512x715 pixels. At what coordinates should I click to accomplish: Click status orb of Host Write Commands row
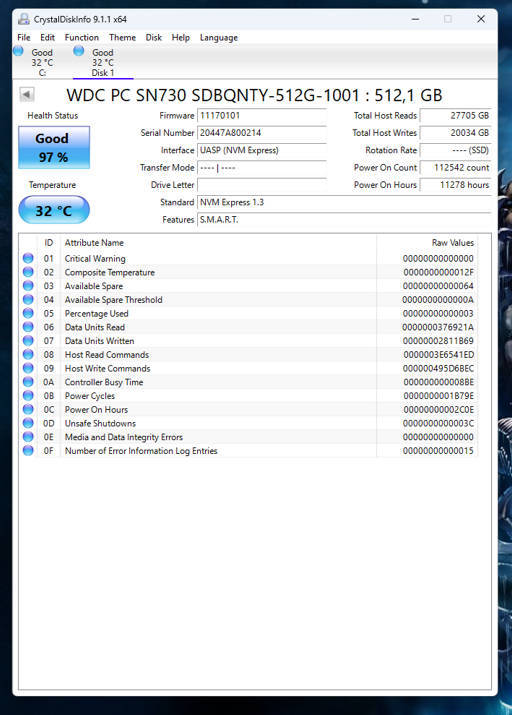click(x=28, y=368)
